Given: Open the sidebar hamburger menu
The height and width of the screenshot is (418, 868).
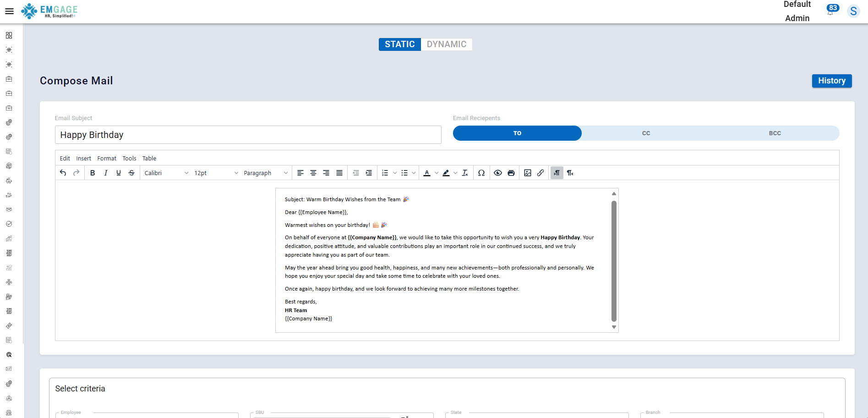Looking at the screenshot, I should [x=9, y=11].
